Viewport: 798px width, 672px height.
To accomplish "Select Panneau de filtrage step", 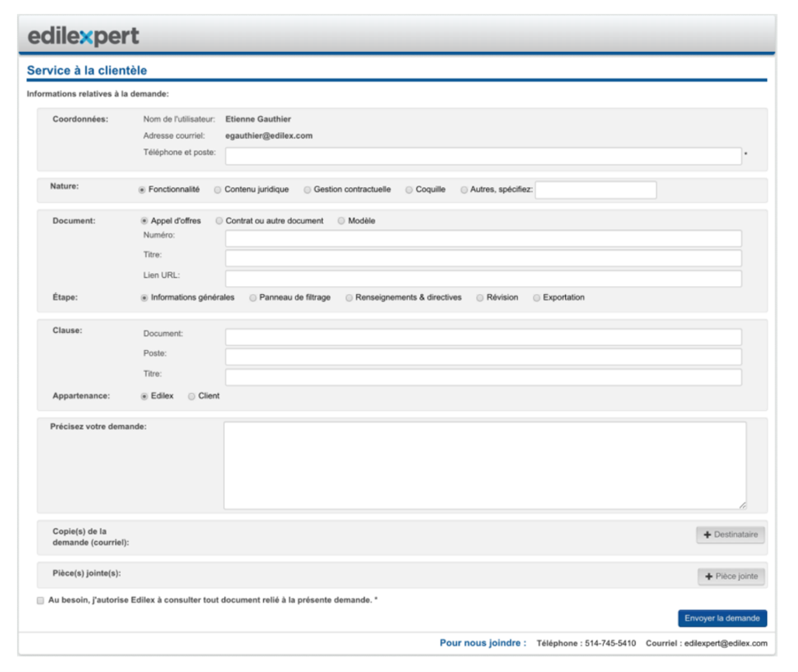I will (253, 298).
